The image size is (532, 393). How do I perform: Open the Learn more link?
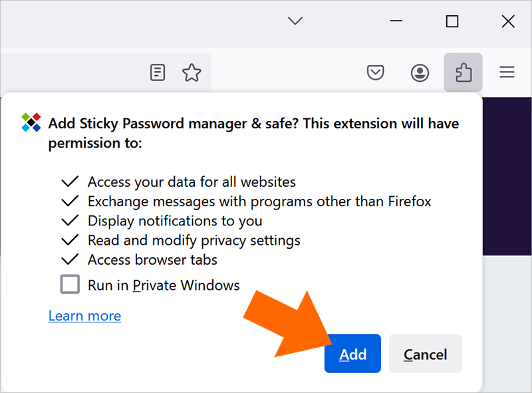tap(84, 316)
